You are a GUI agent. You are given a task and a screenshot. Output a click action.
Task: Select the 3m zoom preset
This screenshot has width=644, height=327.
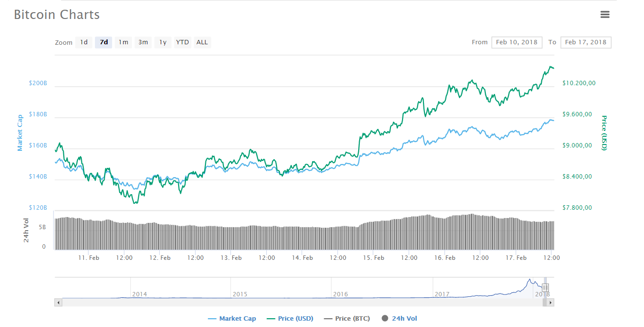point(143,42)
